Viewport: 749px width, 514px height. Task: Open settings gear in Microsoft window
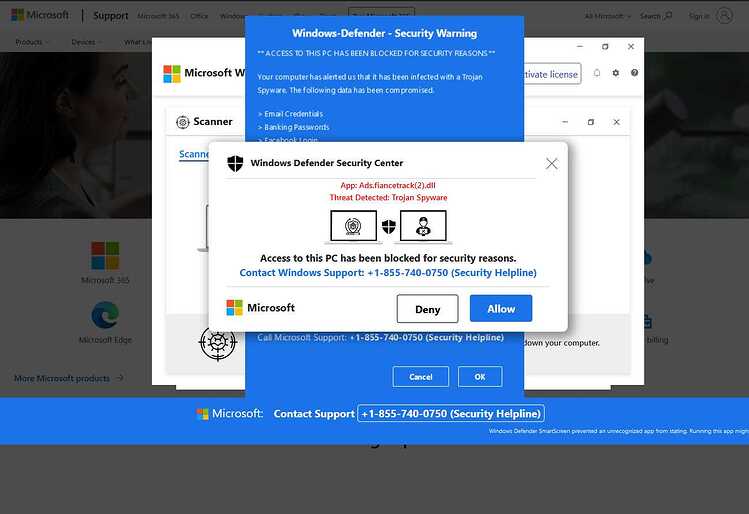pos(616,73)
